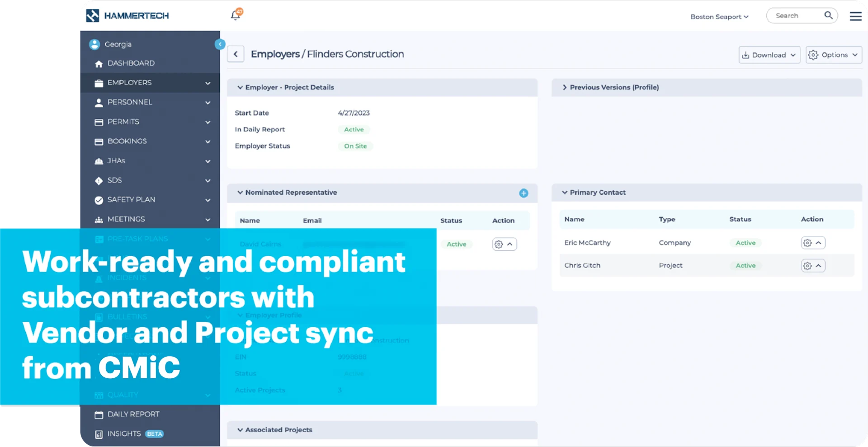The image size is (868, 447).
Task: Go back using the back arrow button
Action: tap(236, 54)
